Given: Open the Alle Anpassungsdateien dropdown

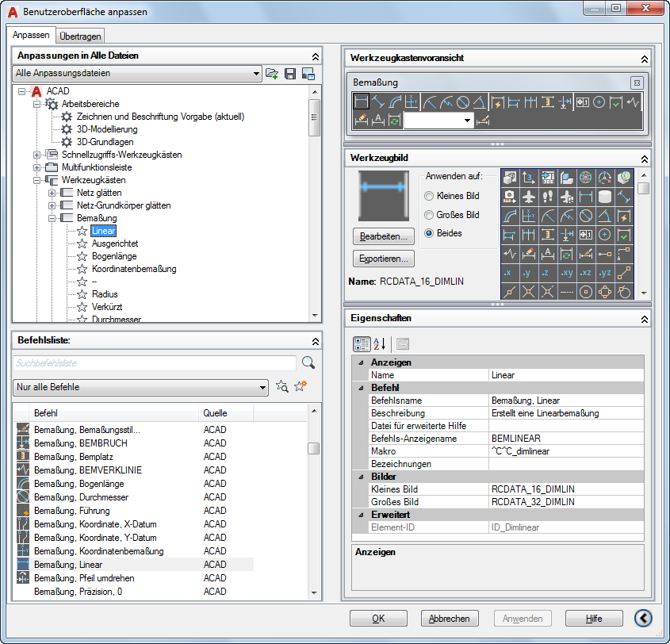Looking at the screenshot, I should (x=258, y=73).
